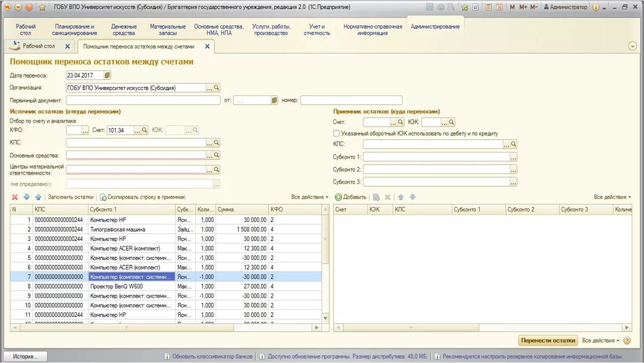The width and height of the screenshot is (644, 363).
Task: Open the calculator icon in title bar
Action: [x=489, y=7]
